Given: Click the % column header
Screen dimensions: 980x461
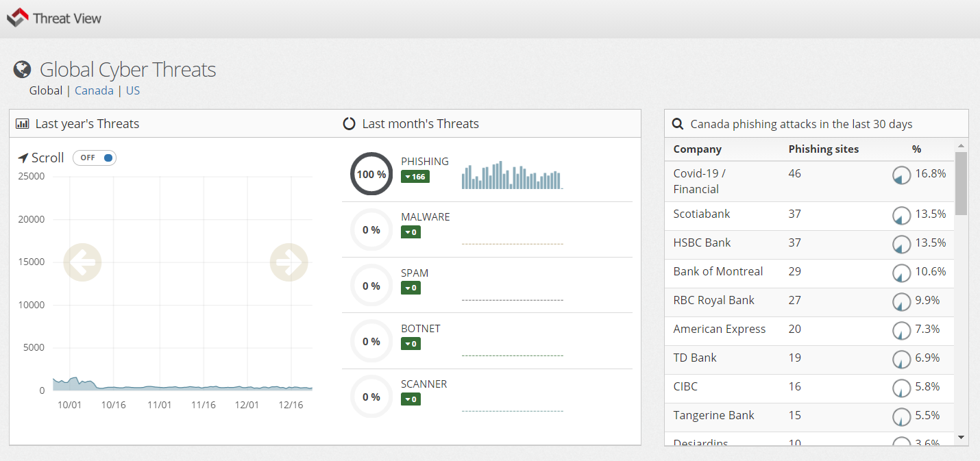Looking at the screenshot, I should click(x=917, y=149).
